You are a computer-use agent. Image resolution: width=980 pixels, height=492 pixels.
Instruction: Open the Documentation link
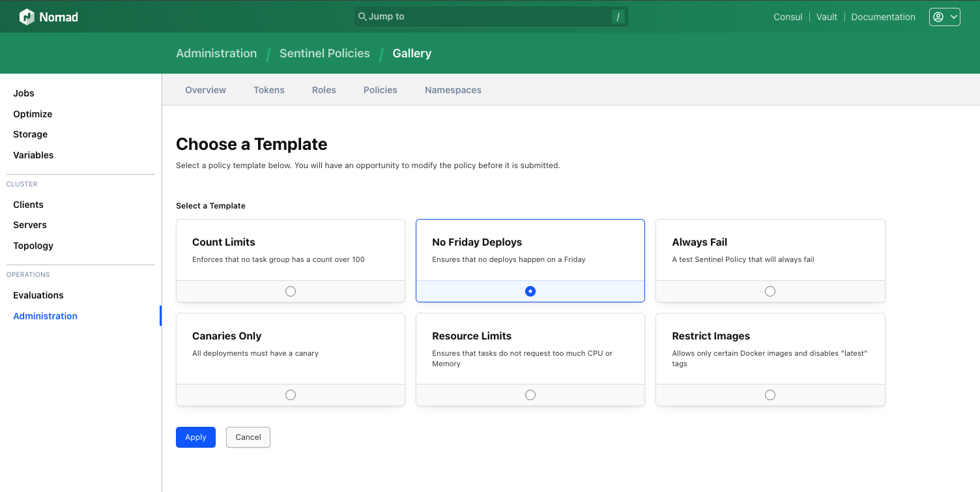click(883, 17)
